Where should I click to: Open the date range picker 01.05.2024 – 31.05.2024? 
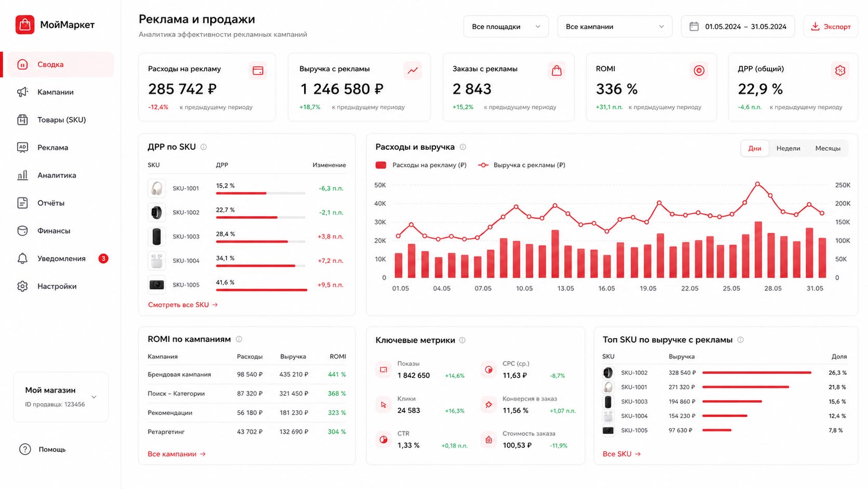pyautogui.click(x=738, y=27)
